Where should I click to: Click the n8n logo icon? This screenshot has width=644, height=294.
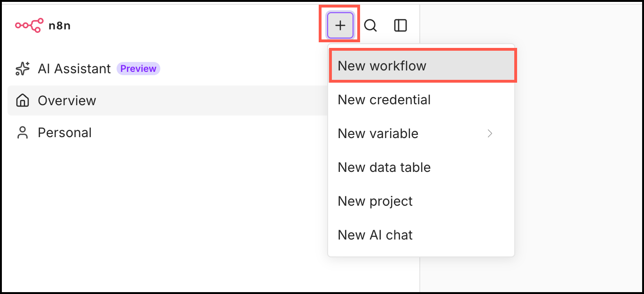(x=29, y=25)
